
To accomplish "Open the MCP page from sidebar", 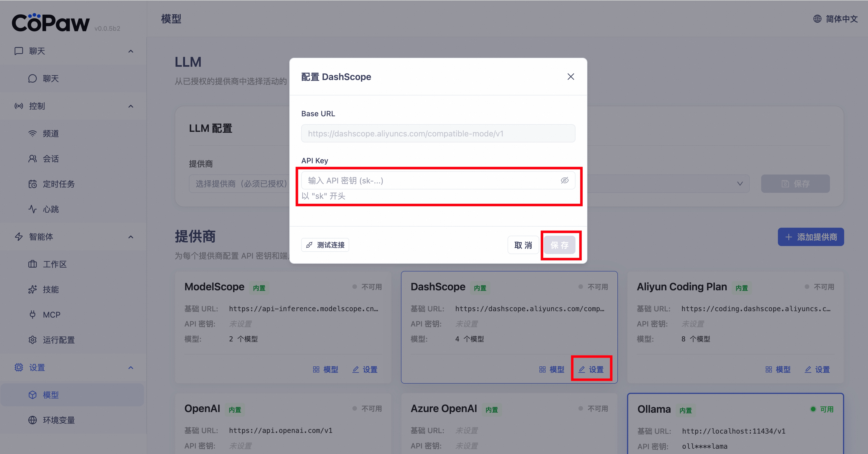I will (51, 315).
